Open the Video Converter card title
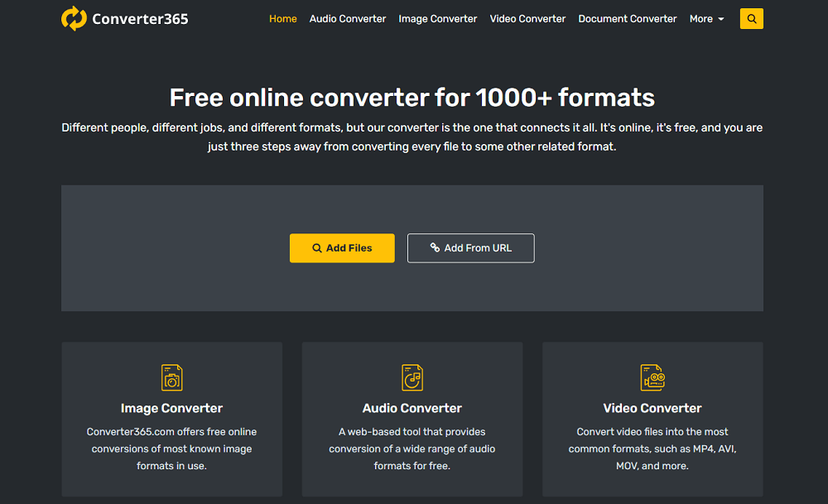Screen dimensions: 828x504 [x=652, y=408]
